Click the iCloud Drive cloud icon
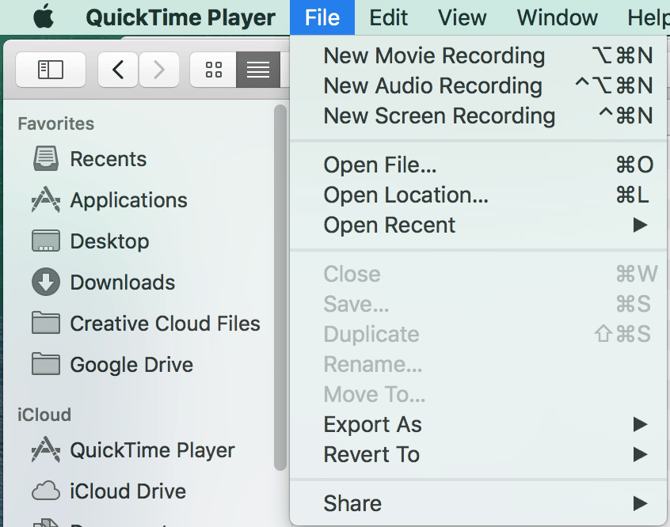 pos(46,491)
